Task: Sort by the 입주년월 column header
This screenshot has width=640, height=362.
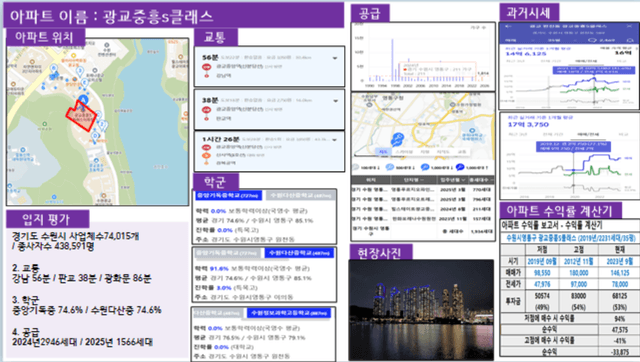Action: (x=452, y=180)
